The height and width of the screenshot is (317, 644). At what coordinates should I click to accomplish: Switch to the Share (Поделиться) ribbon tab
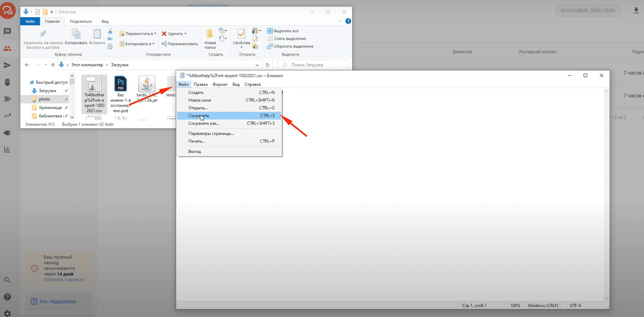pos(80,21)
